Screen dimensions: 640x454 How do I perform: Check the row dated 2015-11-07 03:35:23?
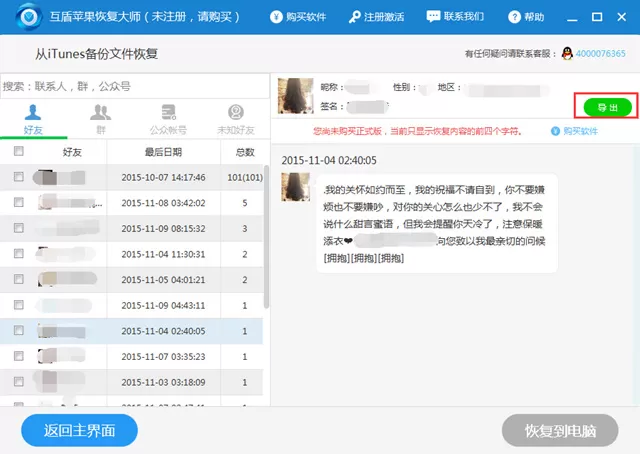pyautogui.click(x=18, y=356)
